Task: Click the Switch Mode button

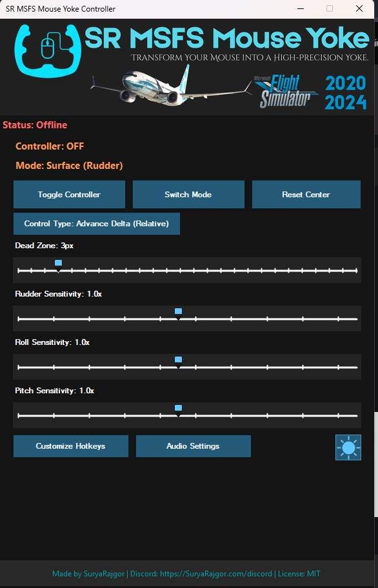Action: coord(188,194)
